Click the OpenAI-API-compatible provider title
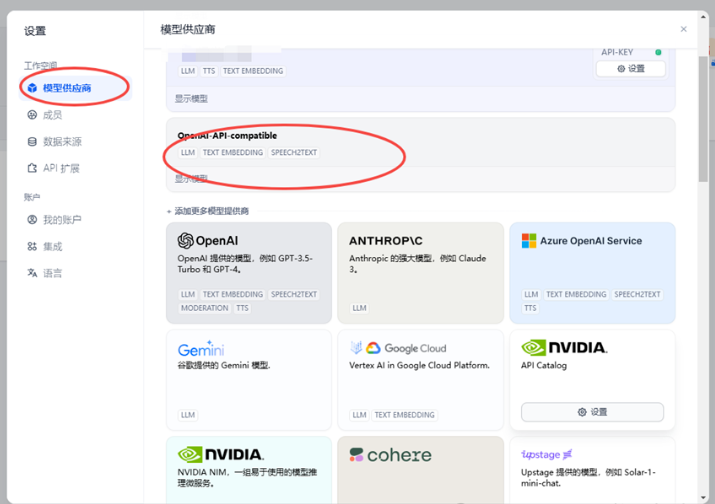The image size is (715, 504). (x=227, y=135)
